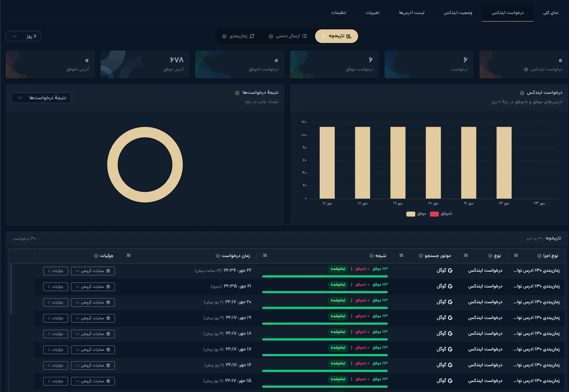Open the نوع اجرا column menu icon
This screenshot has height=392, width=569.
[516, 255]
